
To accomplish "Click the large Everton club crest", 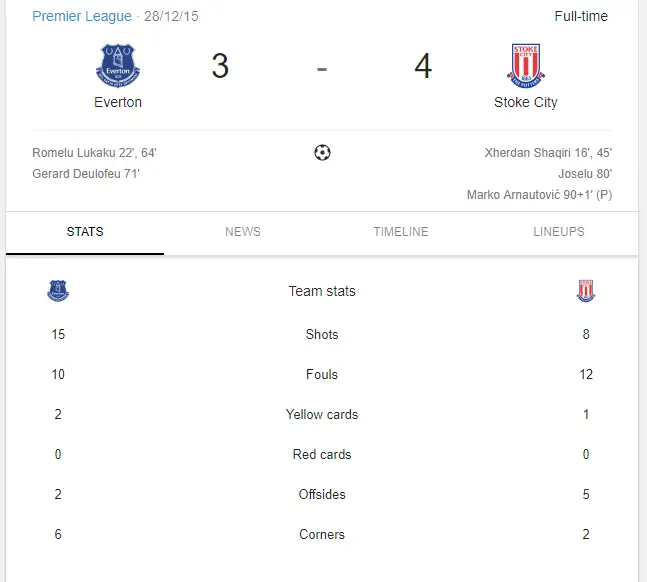I will (x=118, y=65).
